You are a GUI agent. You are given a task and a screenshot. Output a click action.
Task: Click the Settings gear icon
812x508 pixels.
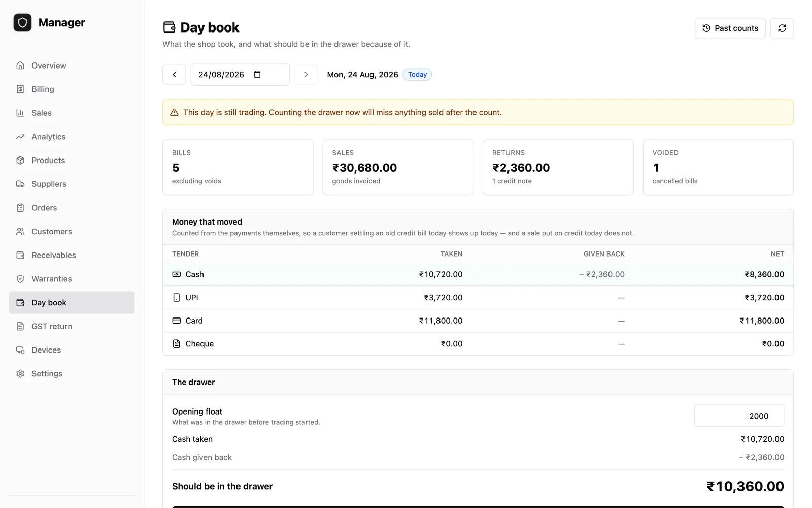tap(20, 374)
